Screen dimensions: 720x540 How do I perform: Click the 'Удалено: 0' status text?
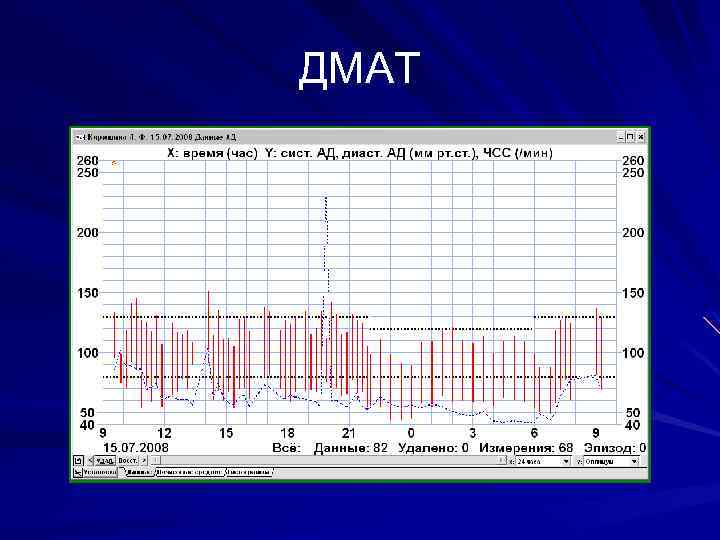(433, 448)
